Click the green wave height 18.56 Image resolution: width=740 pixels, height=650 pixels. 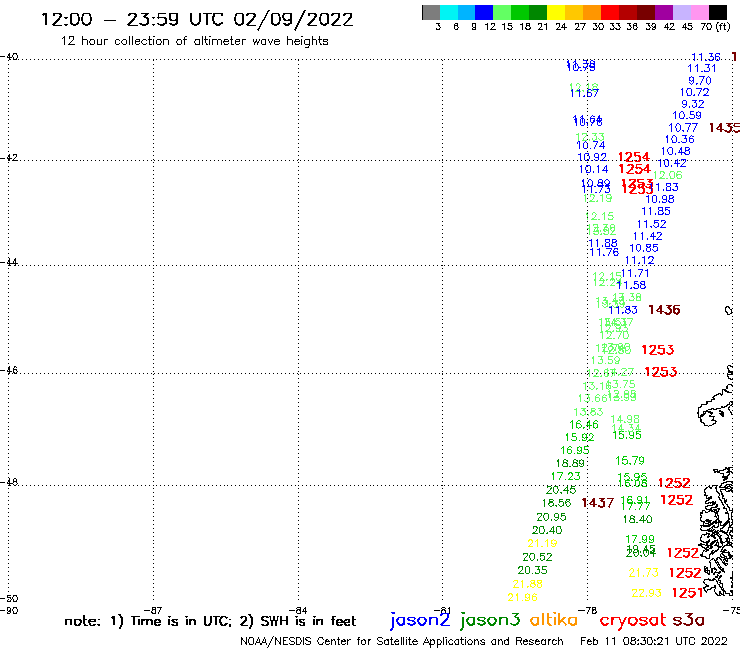tap(556, 503)
